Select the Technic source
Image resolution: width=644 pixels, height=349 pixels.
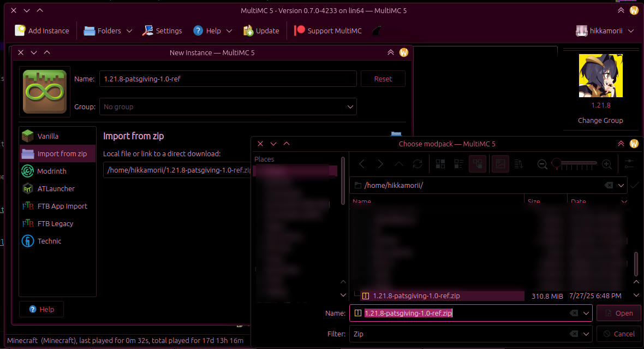tap(57, 241)
